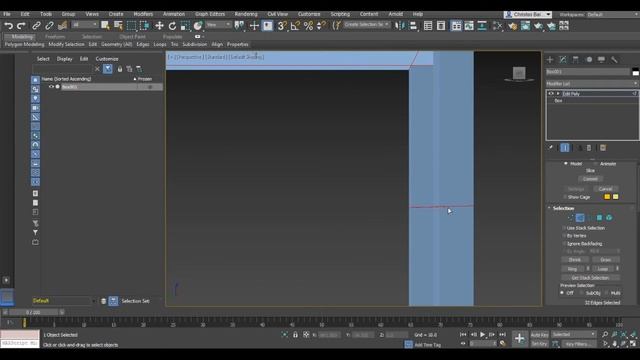The height and width of the screenshot is (360, 640).
Task: Open the user account dropdown
Action: click(528, 14)
